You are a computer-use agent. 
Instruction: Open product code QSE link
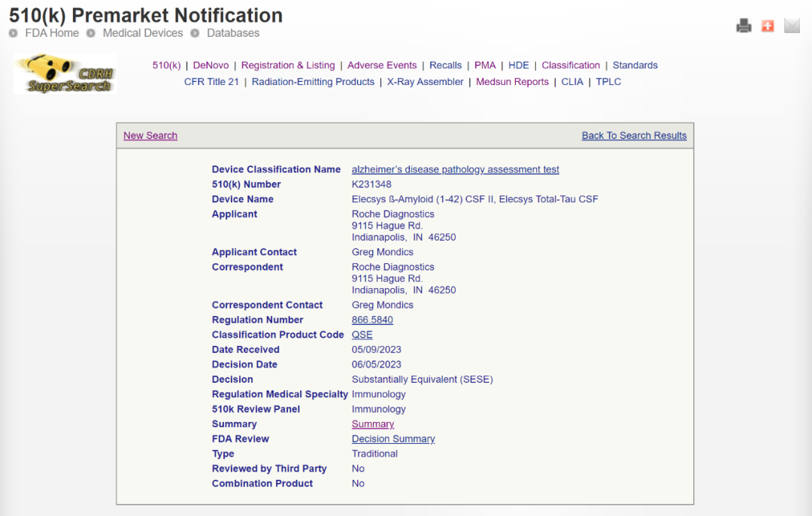[362, 335]
